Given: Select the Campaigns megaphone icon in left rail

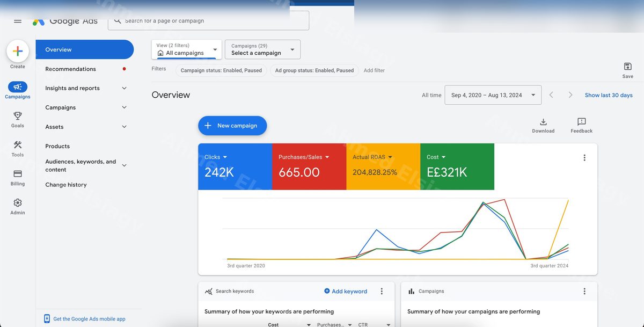Looking at the screenshot, I should point(18,87).
